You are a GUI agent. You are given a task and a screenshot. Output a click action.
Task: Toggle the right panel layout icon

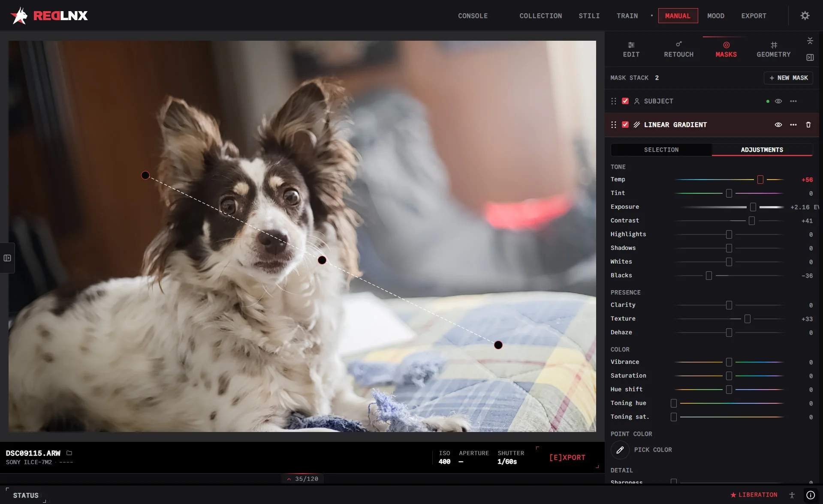[810, 57]
